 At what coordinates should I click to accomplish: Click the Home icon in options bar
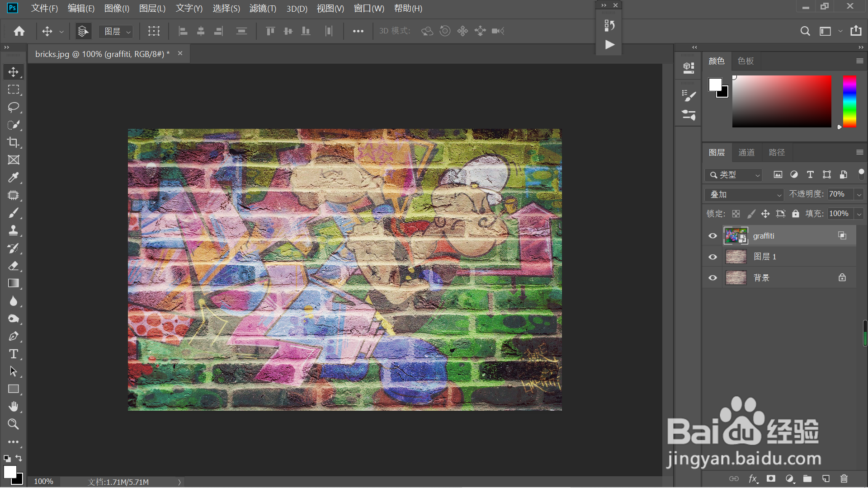click(x=19, y=31)
